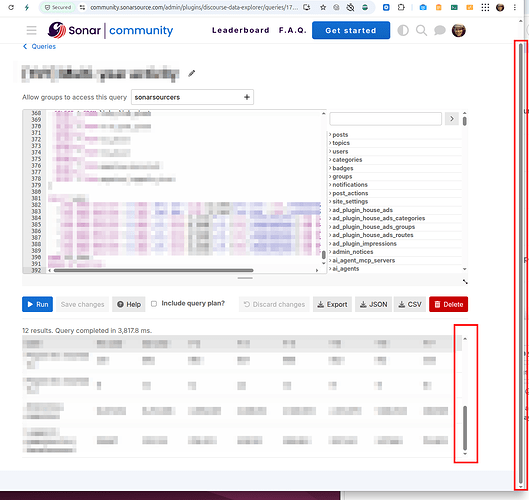Click the Sonar community logo
Viewport: 529px width, 500px height.
110,30
